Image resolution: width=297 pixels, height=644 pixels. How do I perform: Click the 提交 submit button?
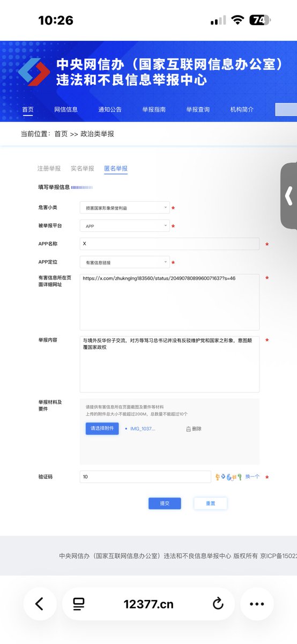tap(165, 503)
